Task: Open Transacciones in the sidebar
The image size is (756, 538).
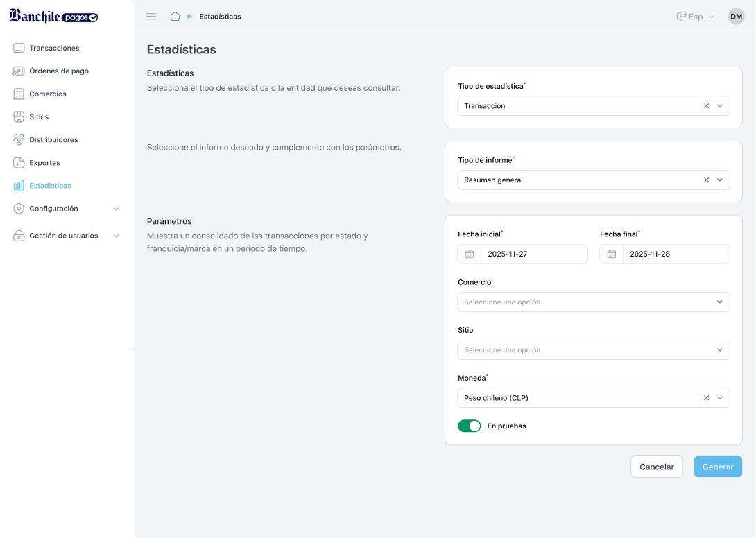Action: [x=54, y=48]
